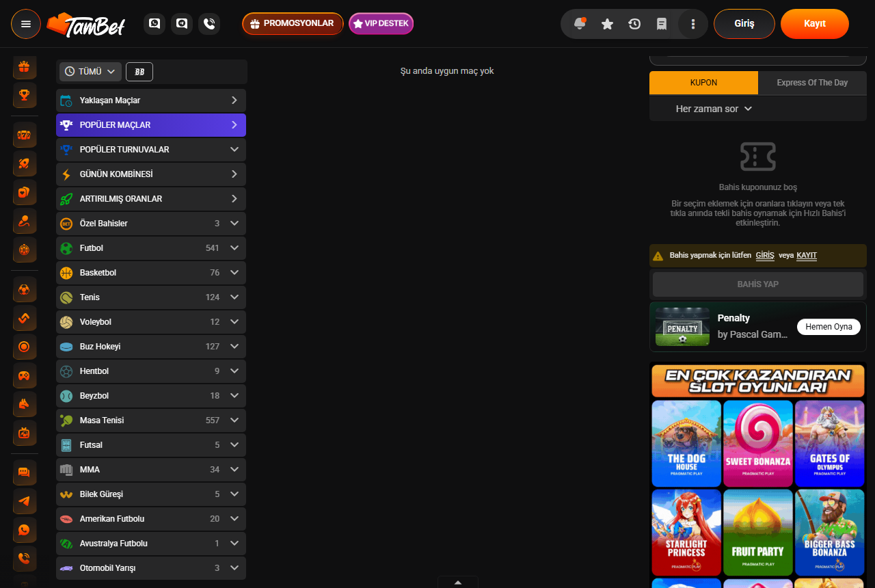Open Gates of Olympus slot thumbnail
The height and width of the screenshot is (588, 875).
830,443
